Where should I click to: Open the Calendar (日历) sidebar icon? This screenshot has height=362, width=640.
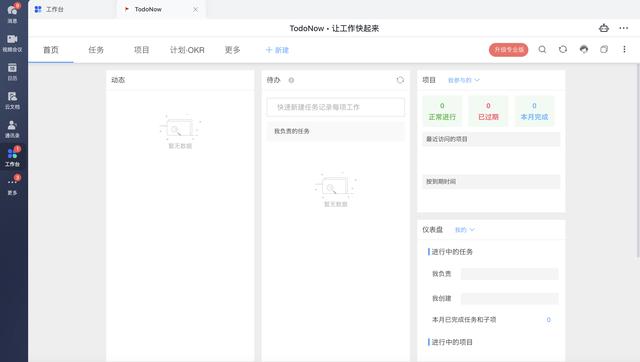[x=13, y=71]
